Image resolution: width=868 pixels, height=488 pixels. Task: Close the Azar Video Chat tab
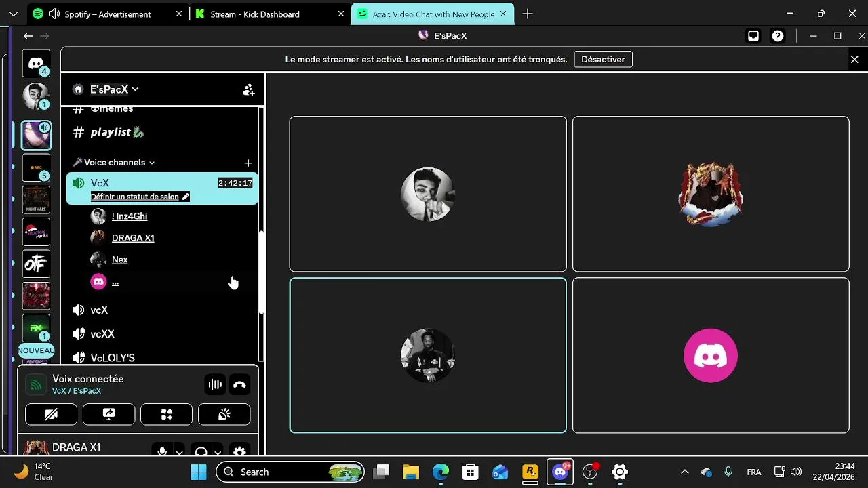503,14
